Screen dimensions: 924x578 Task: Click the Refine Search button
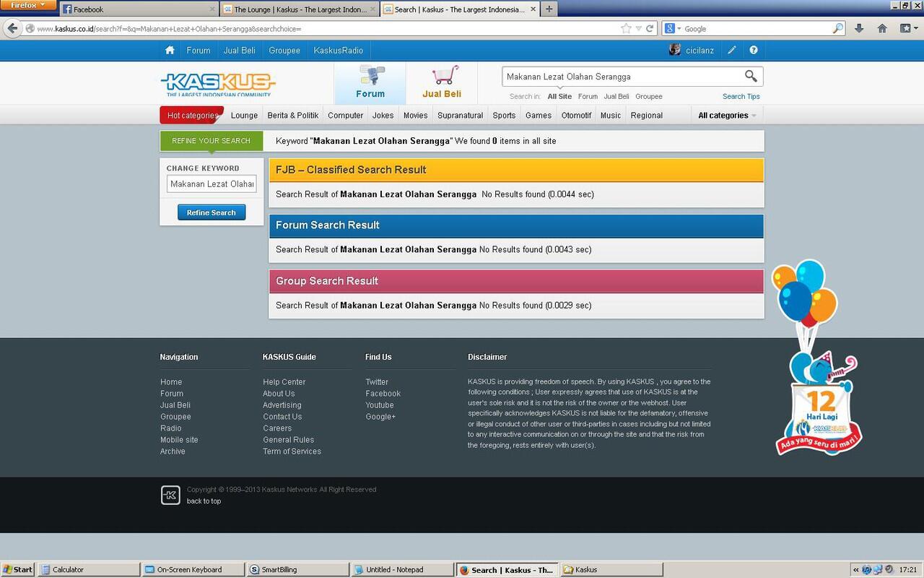tap(212, 212)
